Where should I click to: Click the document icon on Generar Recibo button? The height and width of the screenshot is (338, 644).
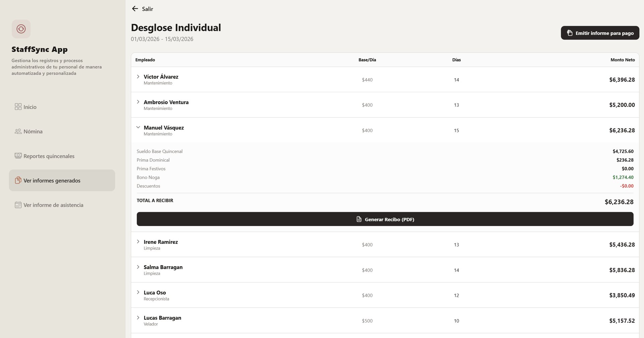coord(359,219)
